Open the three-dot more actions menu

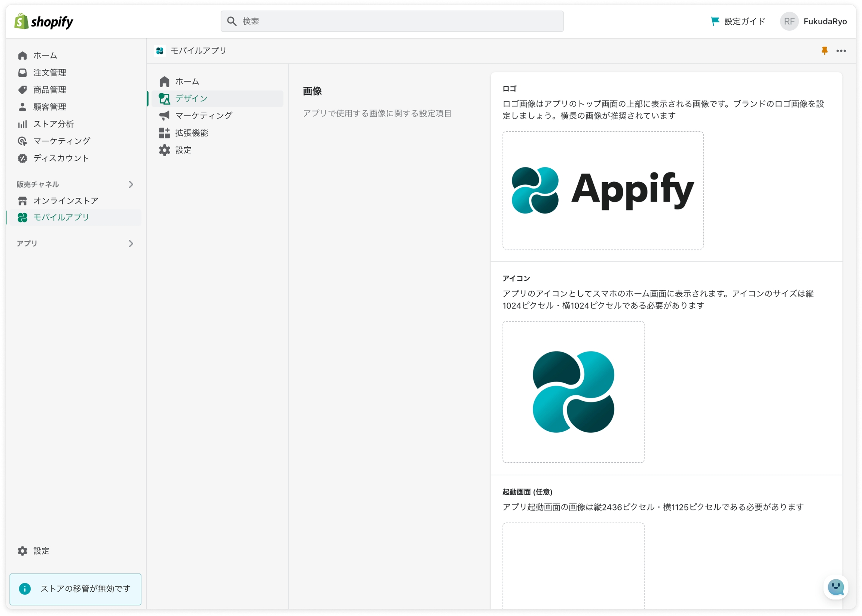[841, 51]
